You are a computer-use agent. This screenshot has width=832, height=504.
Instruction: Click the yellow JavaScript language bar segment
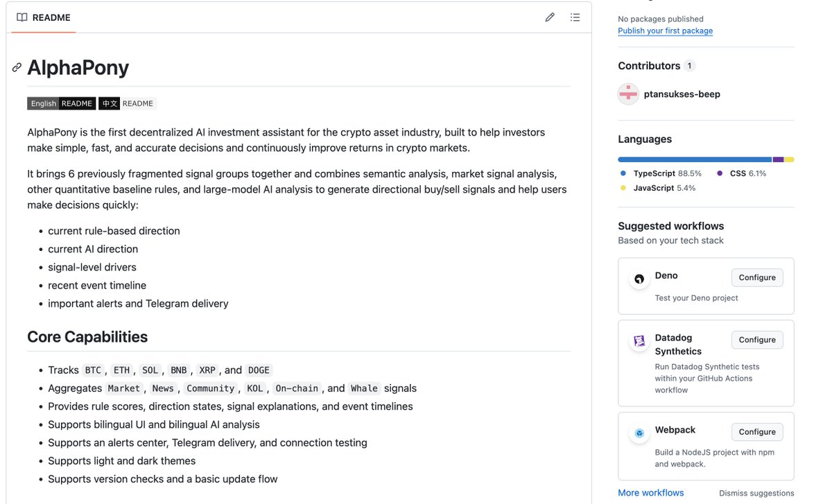coord(790,159)
